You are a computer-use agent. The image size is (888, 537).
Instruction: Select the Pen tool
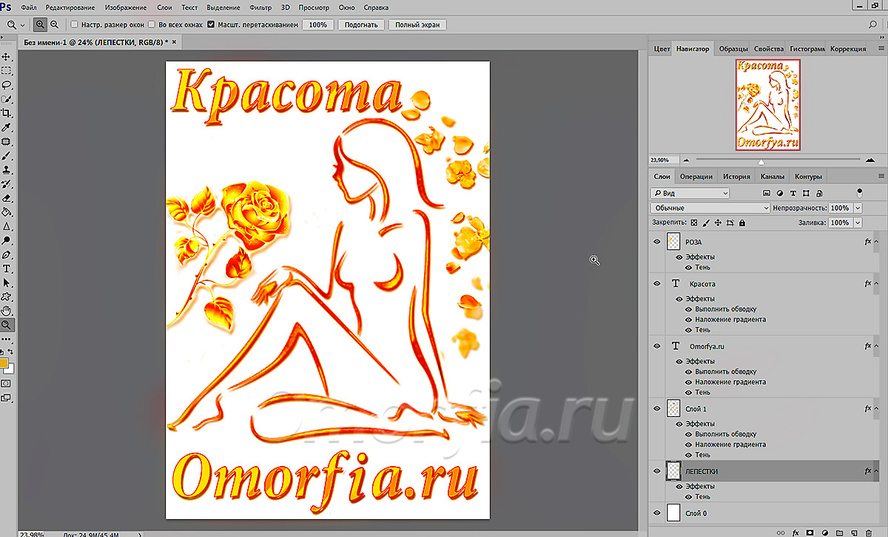(6, 255)
